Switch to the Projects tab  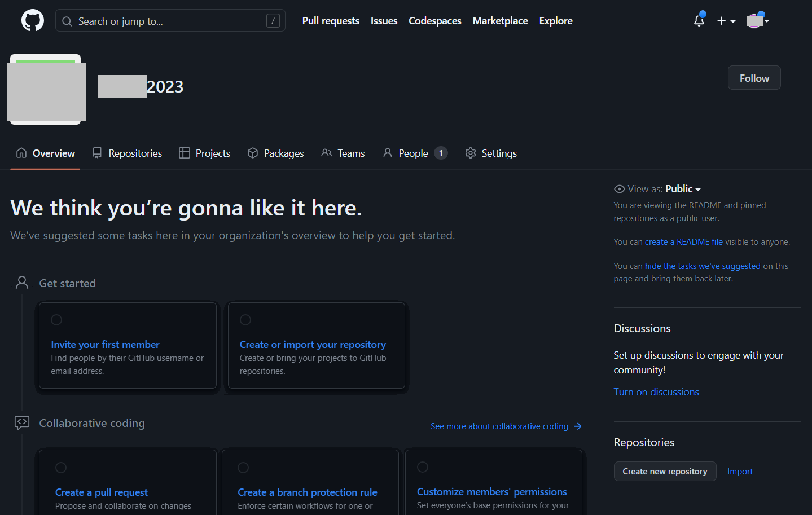click(204, 153)
